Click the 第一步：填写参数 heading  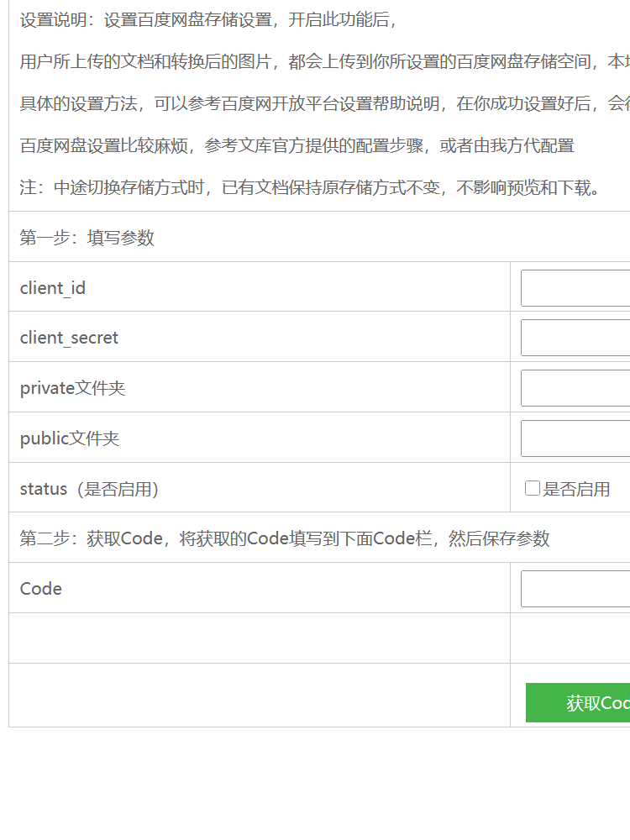point(87,238)
